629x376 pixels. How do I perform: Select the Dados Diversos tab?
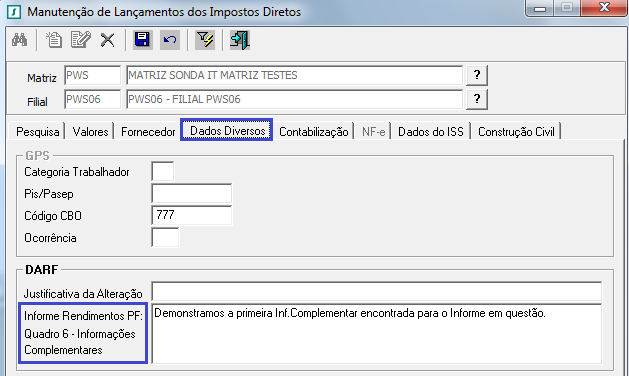click(x=227, y=131)
